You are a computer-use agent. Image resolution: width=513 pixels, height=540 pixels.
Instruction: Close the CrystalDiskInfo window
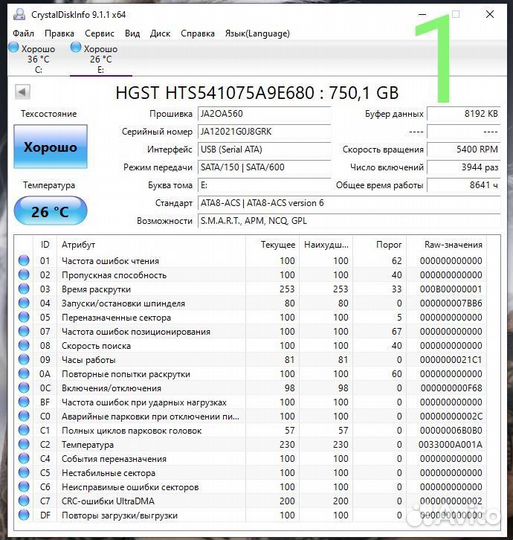click(490, 14)
